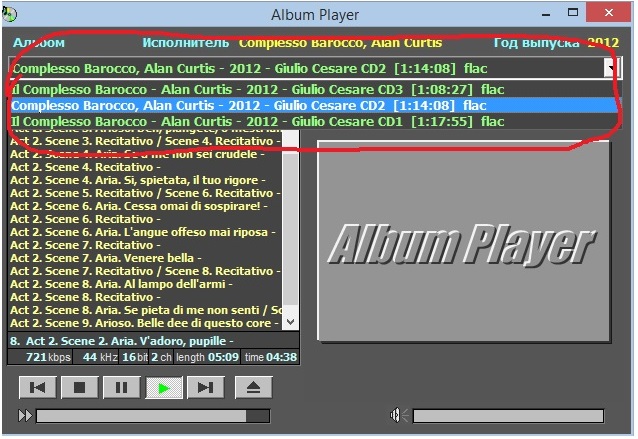Adjust the volume slider bar
The image size is (638, 439).
pyautogui.click(x=508, y=416)
